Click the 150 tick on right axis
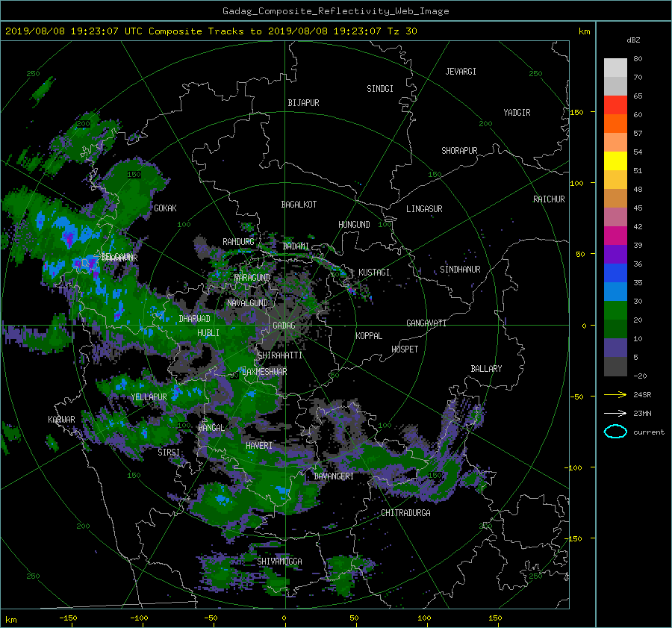The image size is (672, 628). click(x=577, y=112)
